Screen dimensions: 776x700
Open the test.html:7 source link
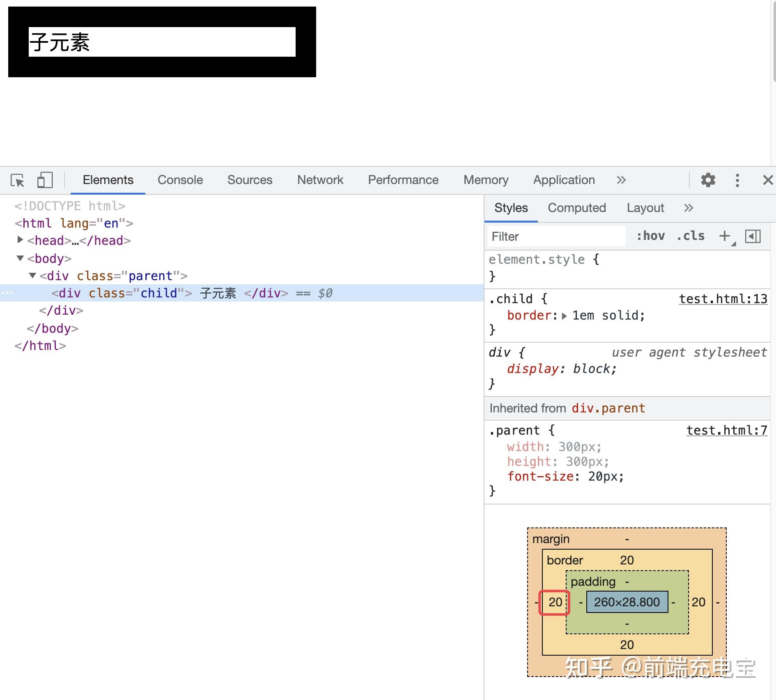point(726,430)
